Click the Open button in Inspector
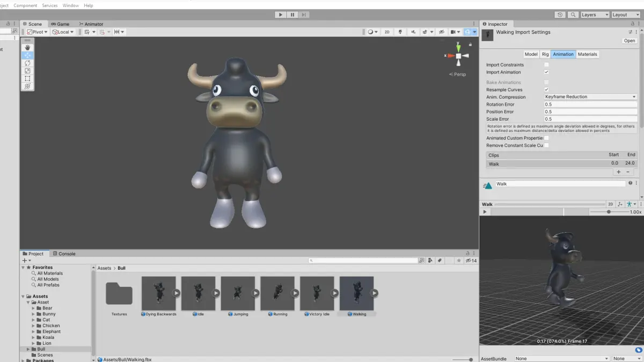Image resolution: width=644 pixels, height=362 pixels. 630,41
